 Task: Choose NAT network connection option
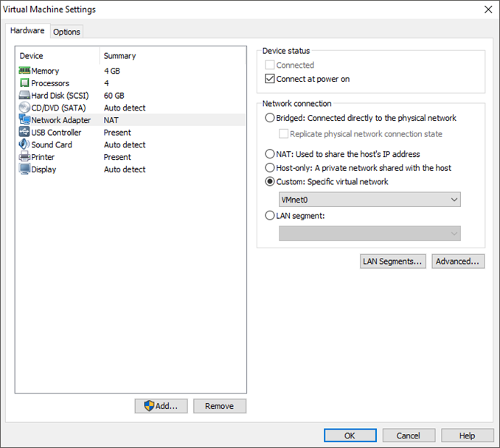click(x=270, y=154)
